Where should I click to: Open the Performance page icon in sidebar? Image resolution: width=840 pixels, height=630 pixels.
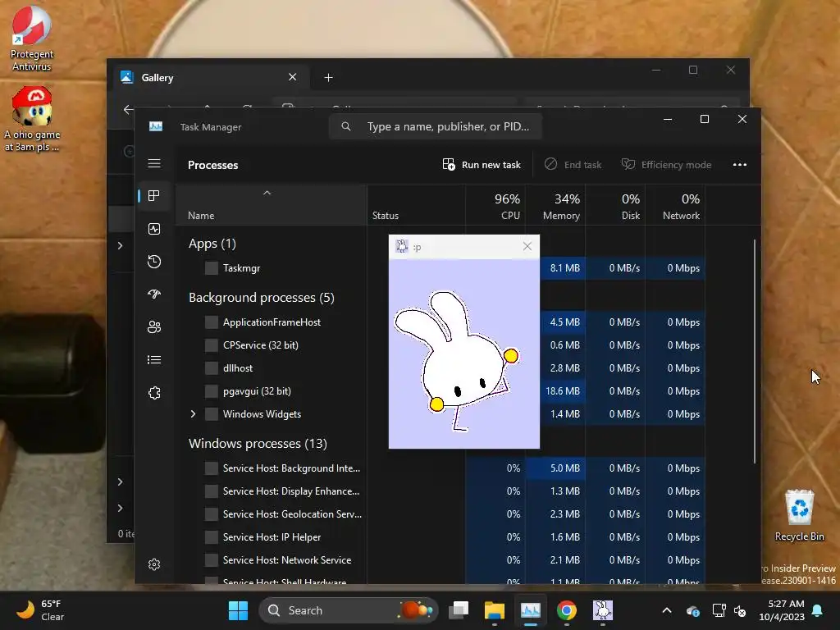point(154,230)
